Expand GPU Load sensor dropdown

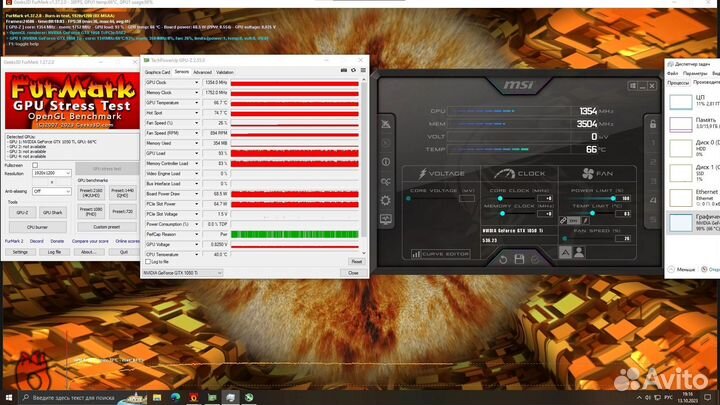tap(197, 153)
